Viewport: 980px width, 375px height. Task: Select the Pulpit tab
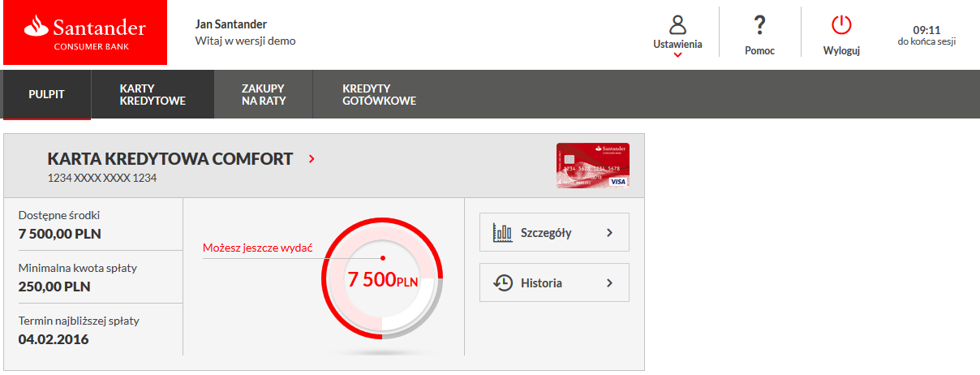pos(47,94)
